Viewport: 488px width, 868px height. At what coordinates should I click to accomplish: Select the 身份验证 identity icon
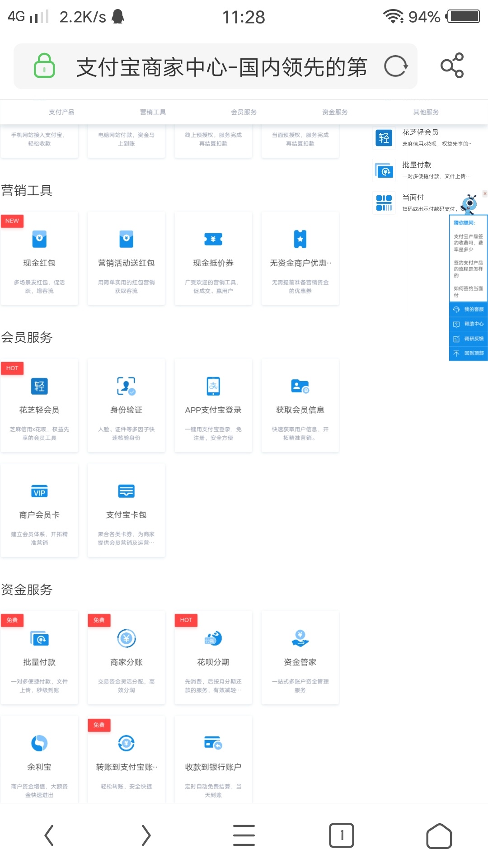[x=126, y=386]
